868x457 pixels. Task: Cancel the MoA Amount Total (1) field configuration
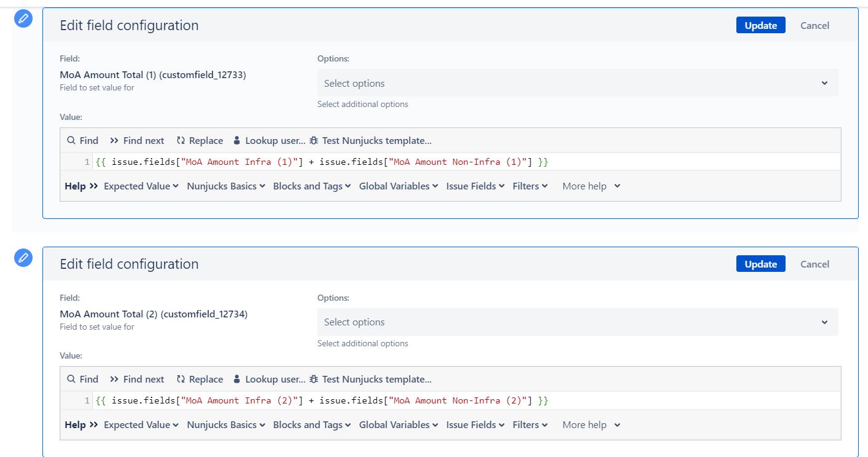coord(814,25)
